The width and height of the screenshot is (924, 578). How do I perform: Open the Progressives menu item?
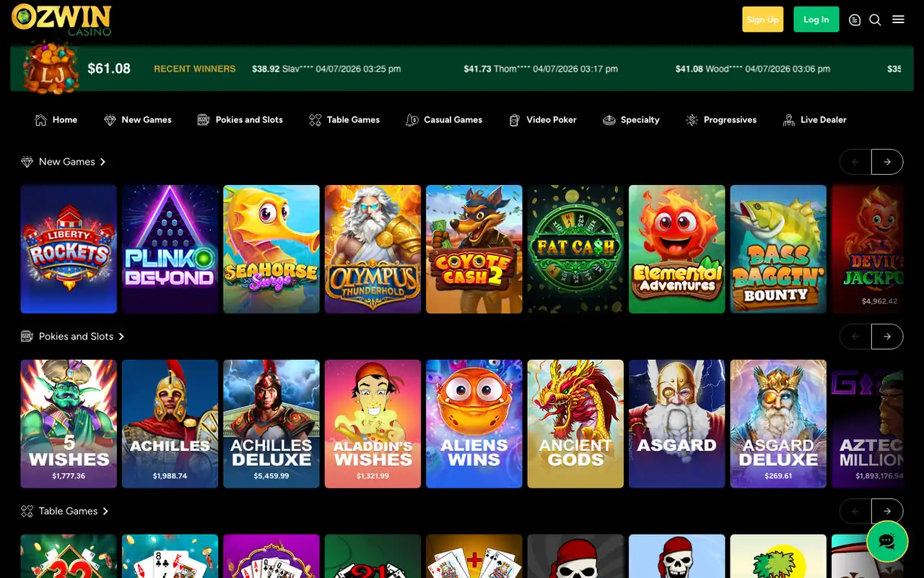[x=720, y=120]
